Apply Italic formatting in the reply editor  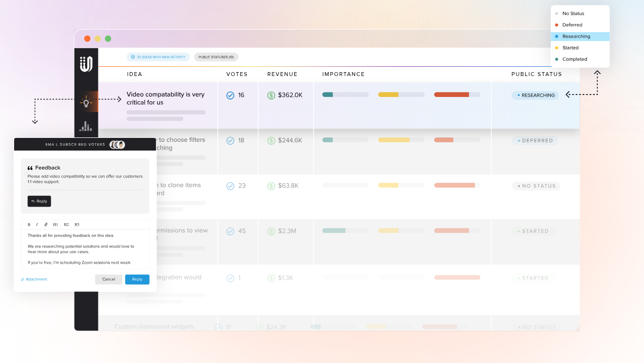tap(38, 224)
